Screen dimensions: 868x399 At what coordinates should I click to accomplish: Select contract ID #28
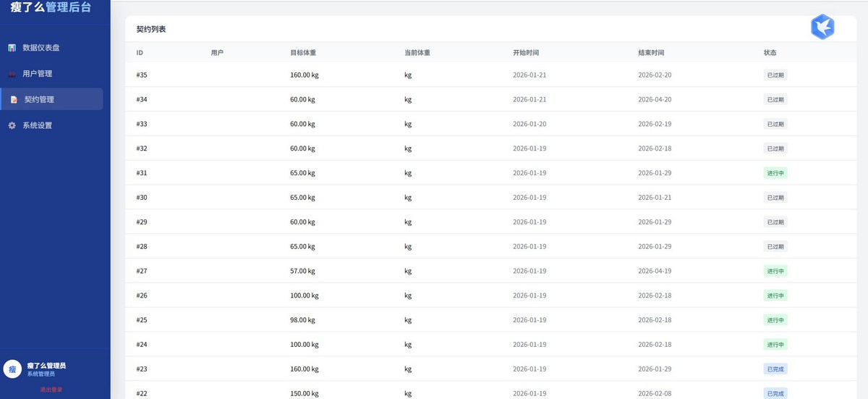142,247
